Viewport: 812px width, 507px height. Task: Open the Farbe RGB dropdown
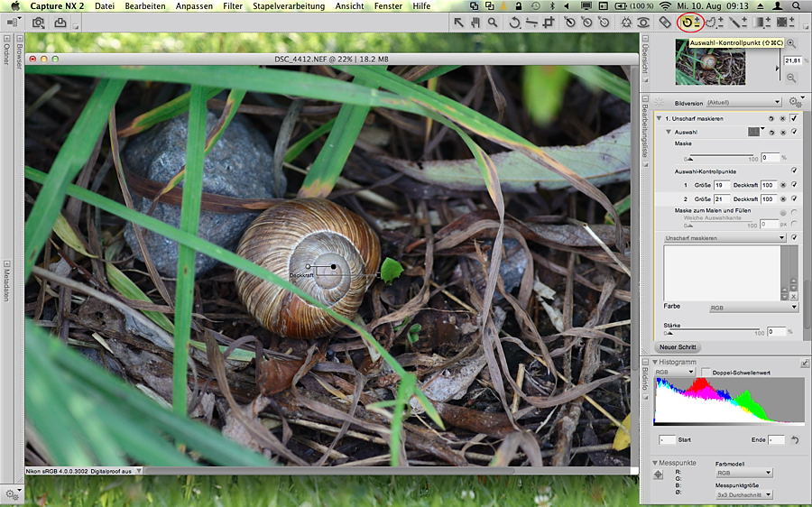pos(753,308)
